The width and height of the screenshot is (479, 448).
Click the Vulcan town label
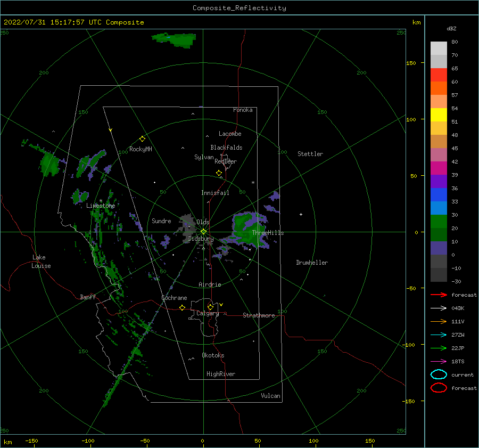click(270, 396)
